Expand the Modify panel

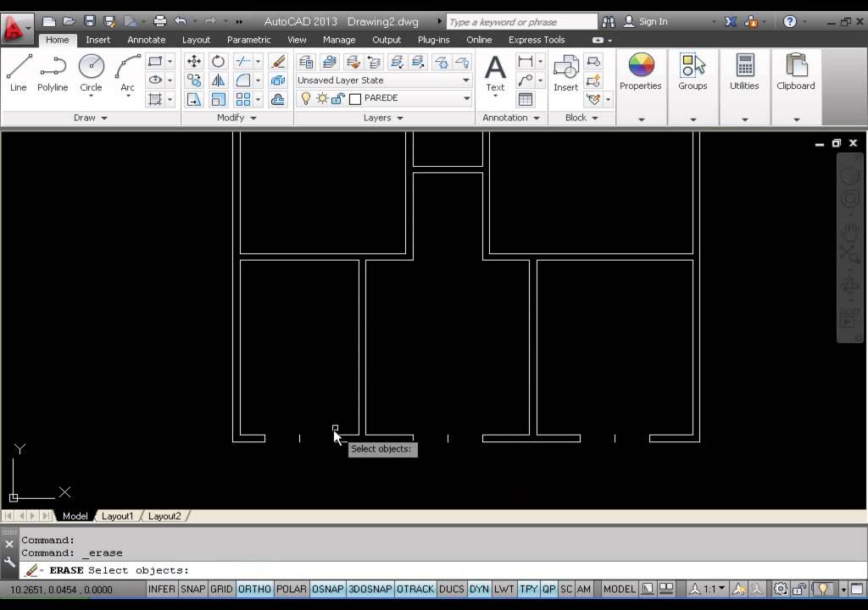[236, 118]
